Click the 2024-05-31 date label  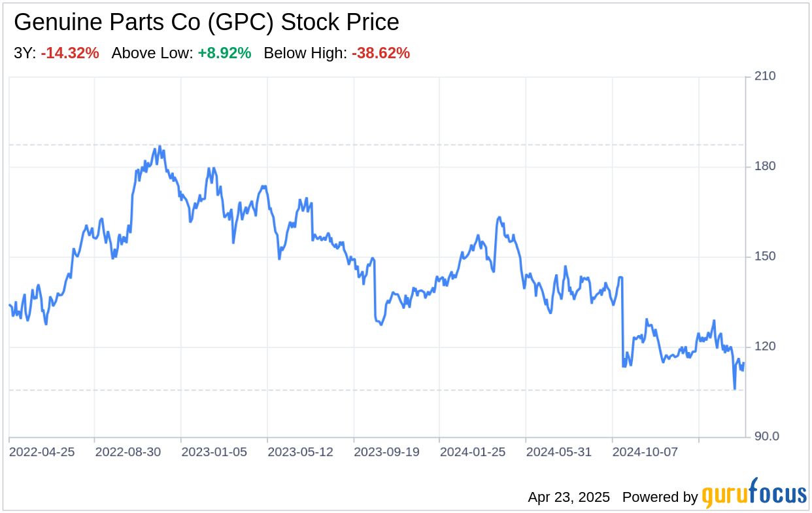click(560, 452)
